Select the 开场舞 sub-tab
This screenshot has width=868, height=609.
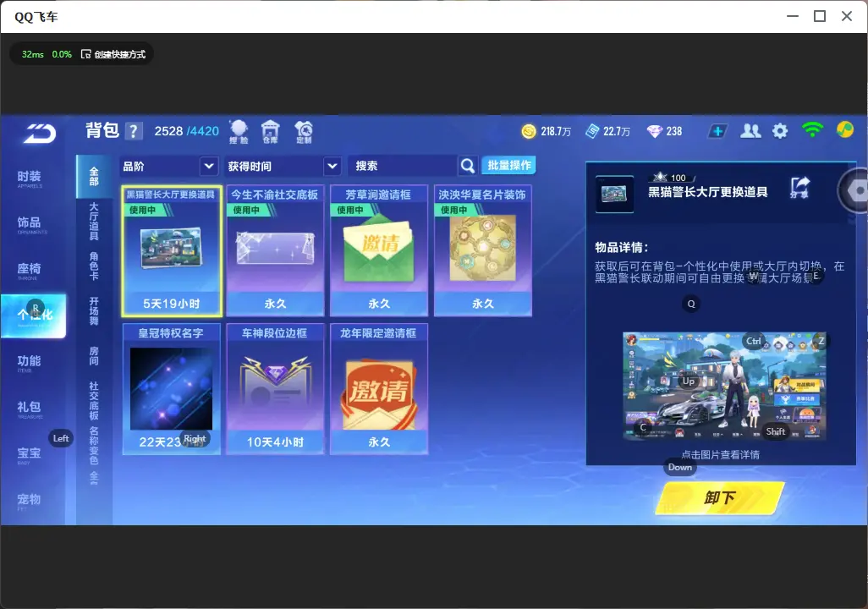[x=94, y=311]
